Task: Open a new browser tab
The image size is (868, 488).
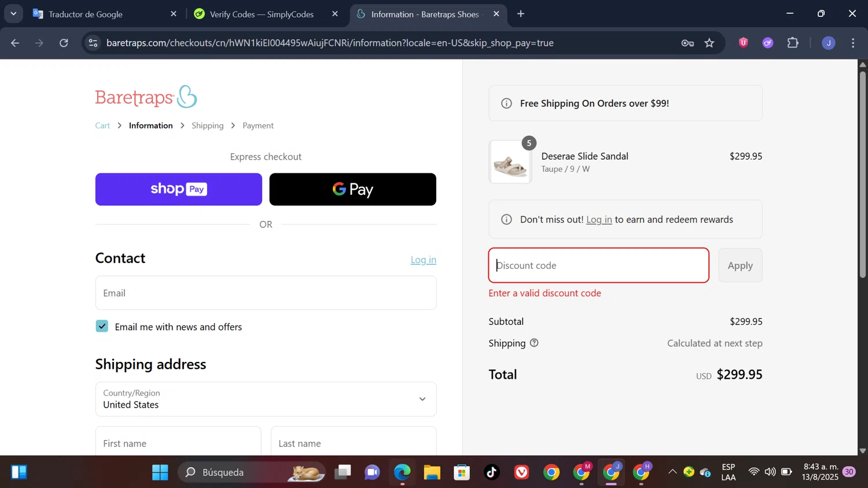Action: [521, 14]
